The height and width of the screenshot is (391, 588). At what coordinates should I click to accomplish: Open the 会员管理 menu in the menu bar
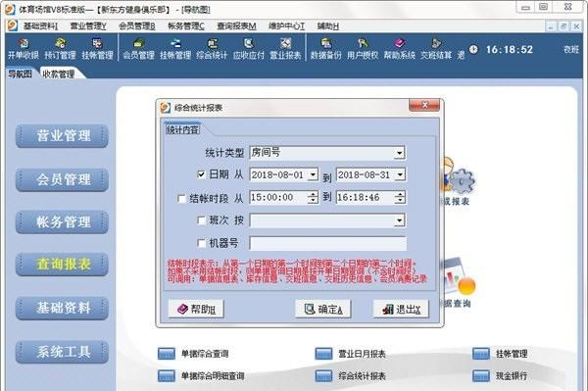(137, 26)
